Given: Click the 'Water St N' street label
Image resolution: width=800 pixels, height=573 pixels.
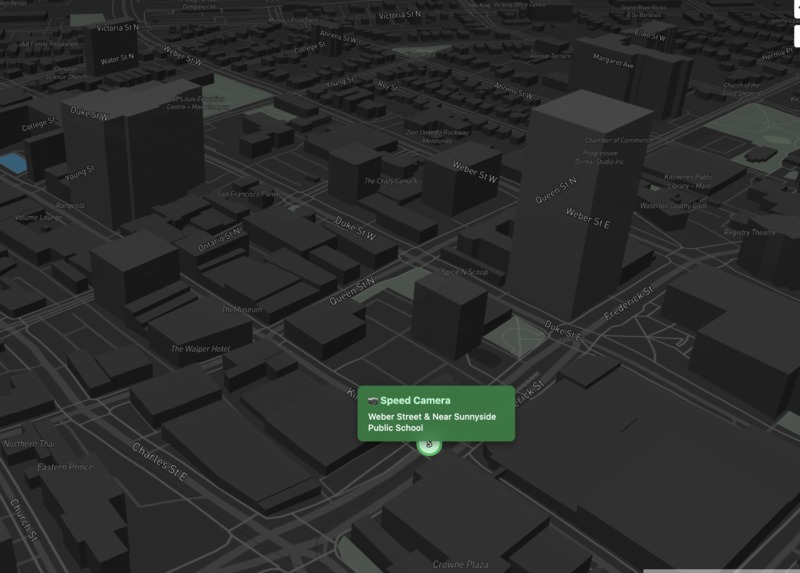Looking at the screenshot, I should click(117, 60).
